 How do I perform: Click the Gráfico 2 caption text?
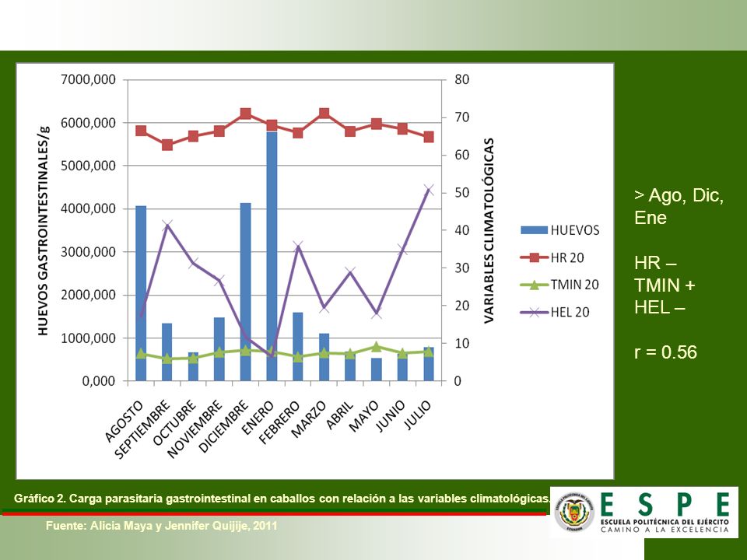(x=282, y=499)
